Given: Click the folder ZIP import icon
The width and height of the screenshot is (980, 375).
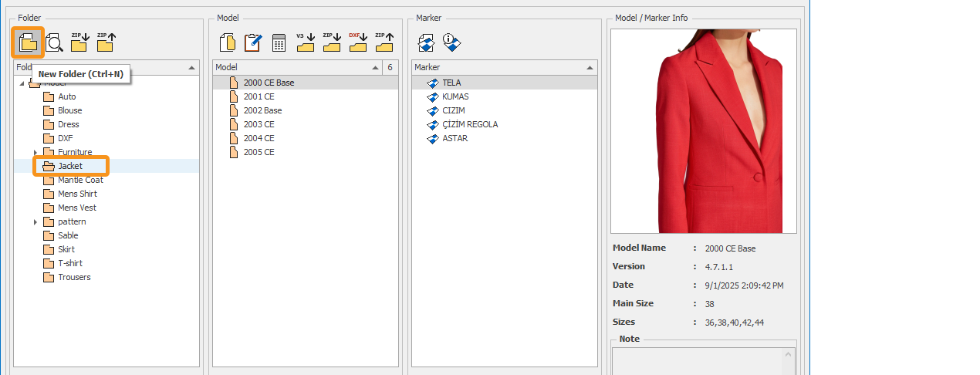Looking at the screenshot, I should tap(79, 43).
